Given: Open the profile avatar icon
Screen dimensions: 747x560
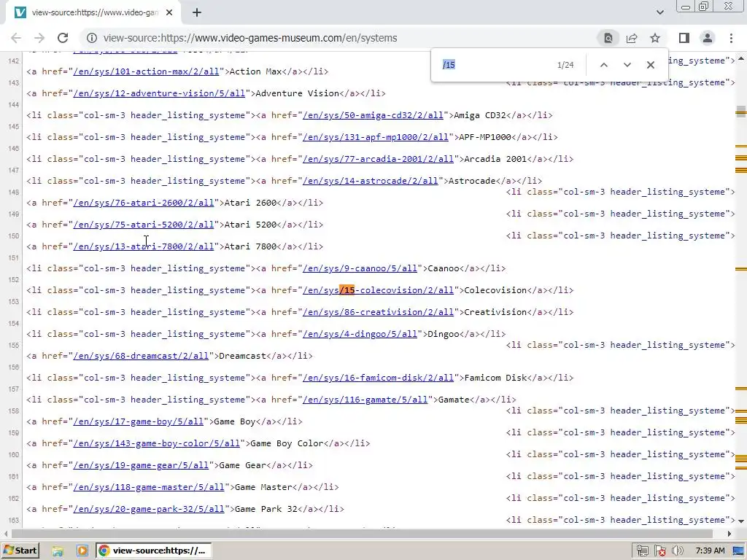Looking at the screenshot, I should 708,38.
